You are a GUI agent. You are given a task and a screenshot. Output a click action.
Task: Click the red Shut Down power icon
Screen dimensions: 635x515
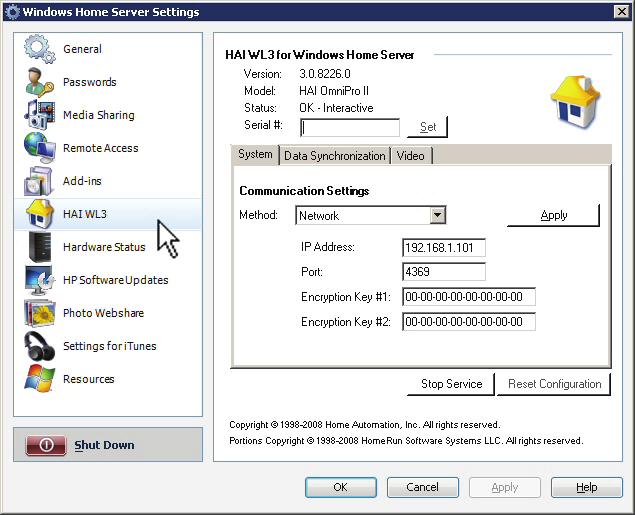tap(46, 445)
